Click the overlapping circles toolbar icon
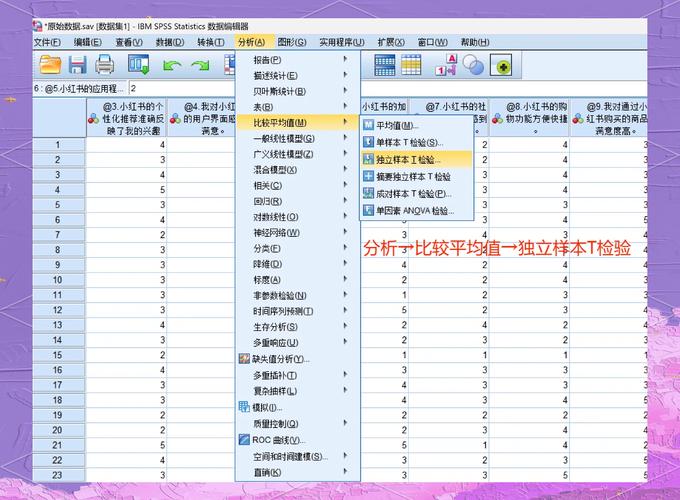 [x=473, y=65]
